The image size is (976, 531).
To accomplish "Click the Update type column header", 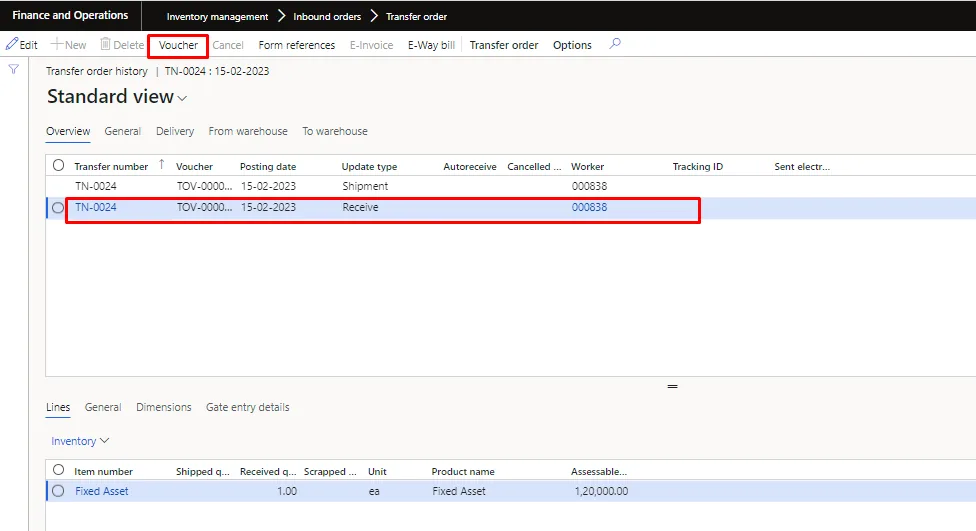I will point(369,167).
